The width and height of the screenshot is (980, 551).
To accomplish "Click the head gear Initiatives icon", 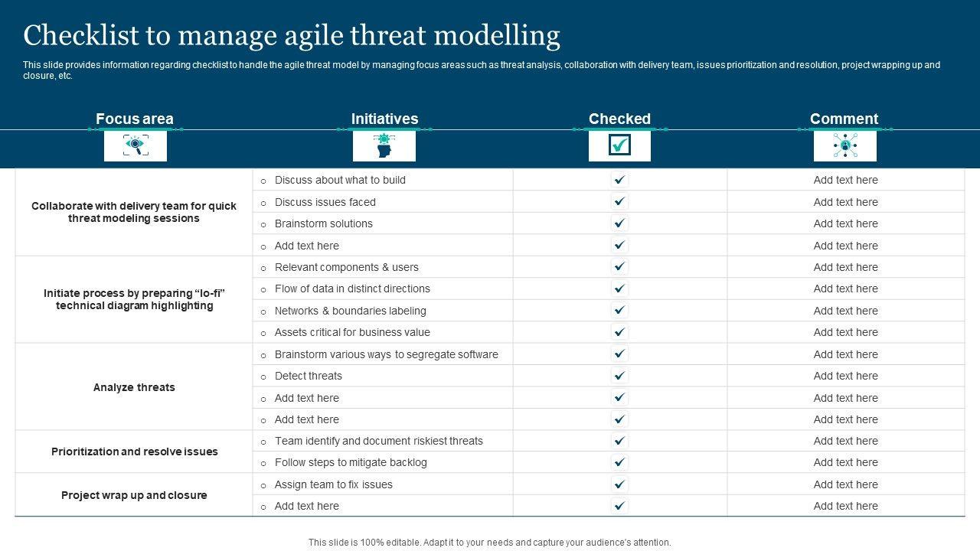I will (384, 145).
